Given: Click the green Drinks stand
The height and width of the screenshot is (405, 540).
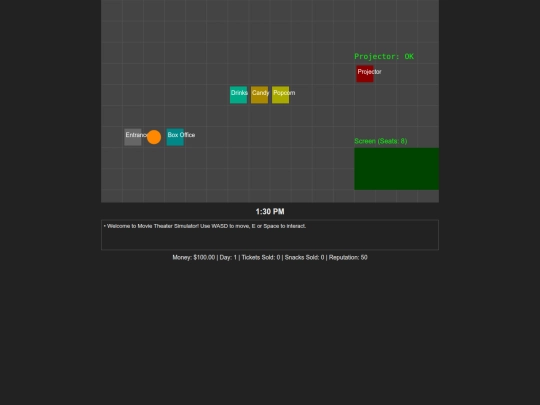Looking at the screenshot, I should [238, 95].
